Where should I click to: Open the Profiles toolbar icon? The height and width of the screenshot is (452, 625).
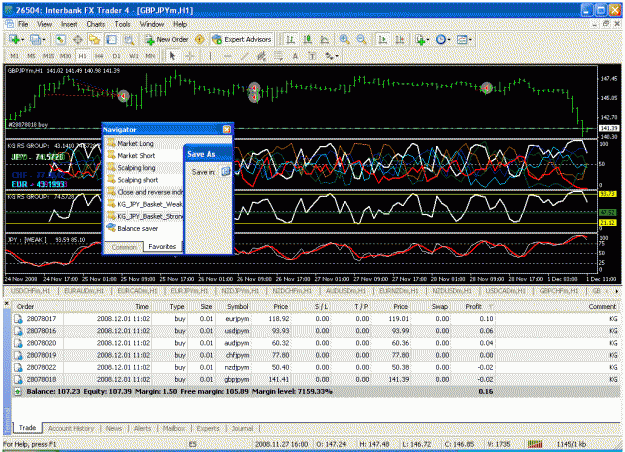[x=35, y=39]
